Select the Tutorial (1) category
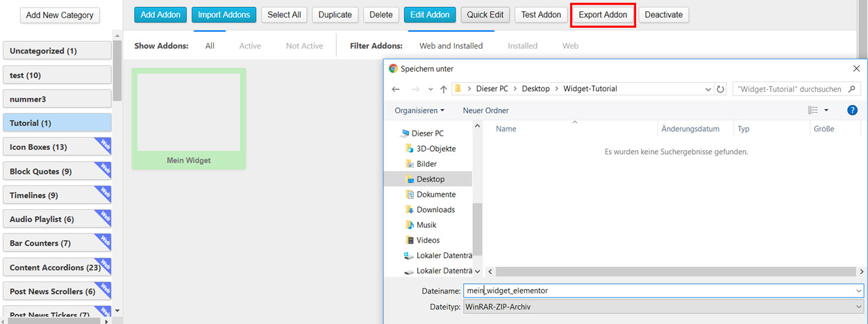This screenshot has width=868, height=324. coord(58,123)
